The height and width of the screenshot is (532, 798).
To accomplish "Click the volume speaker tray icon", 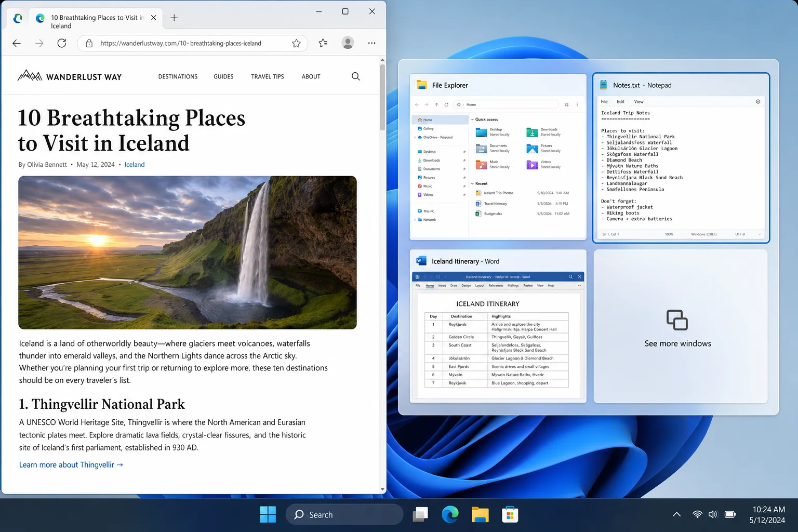I will click(x=713, y=514).
